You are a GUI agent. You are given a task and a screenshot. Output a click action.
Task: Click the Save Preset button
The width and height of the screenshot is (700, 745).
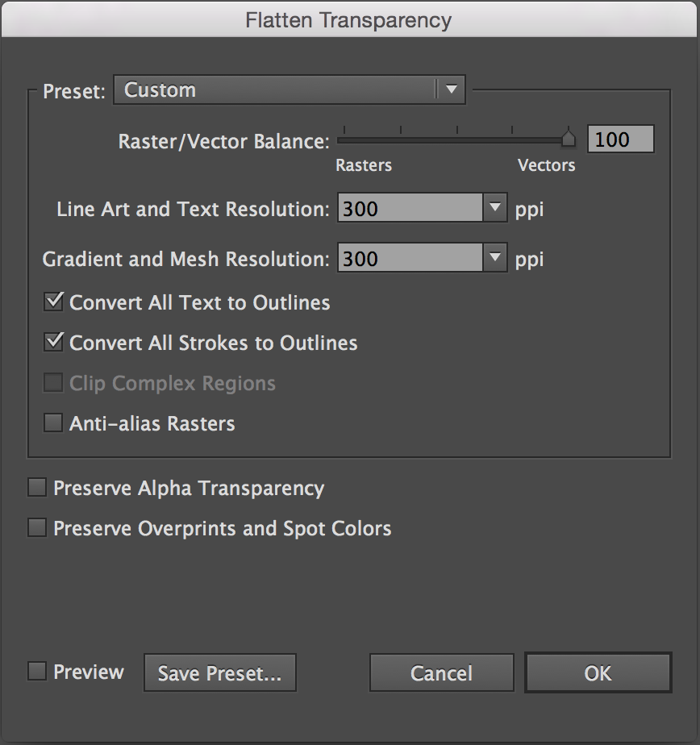pos(219,672)
